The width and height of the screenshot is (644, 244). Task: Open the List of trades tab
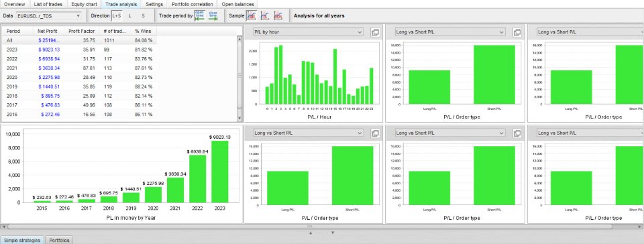coord(48,4)
